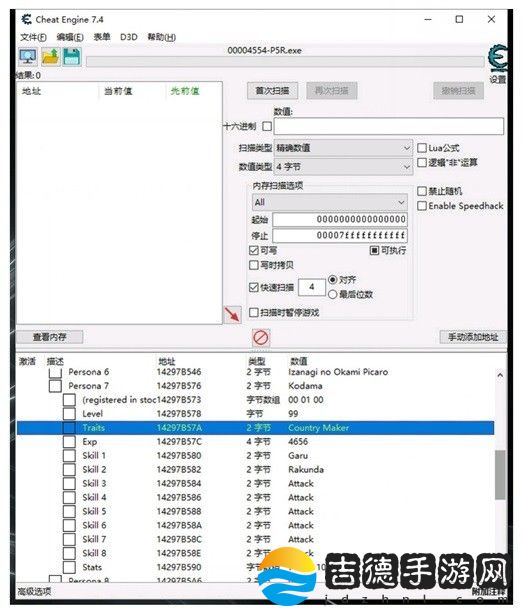Click the Rakunda value

pos(306,470)
